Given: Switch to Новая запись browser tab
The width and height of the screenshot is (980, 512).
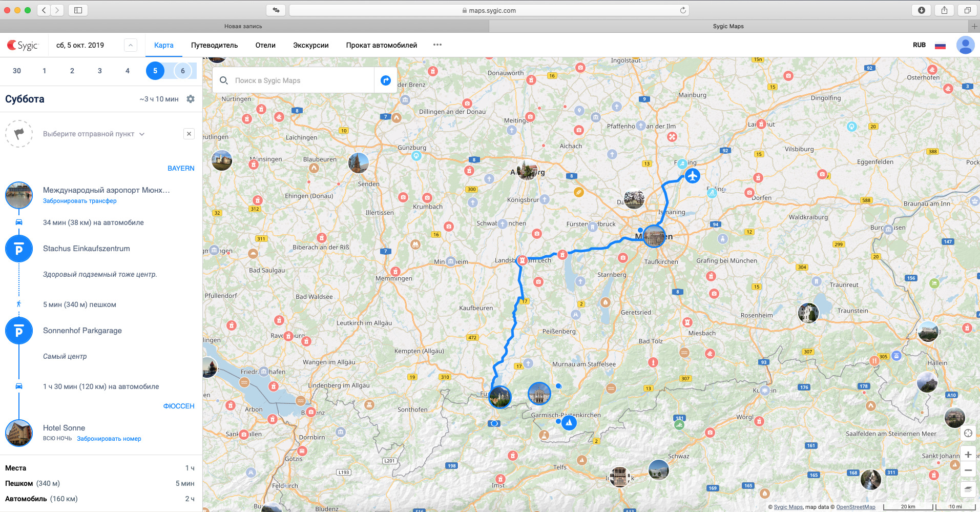Looking at the screenshot, I should pos(243,26).
